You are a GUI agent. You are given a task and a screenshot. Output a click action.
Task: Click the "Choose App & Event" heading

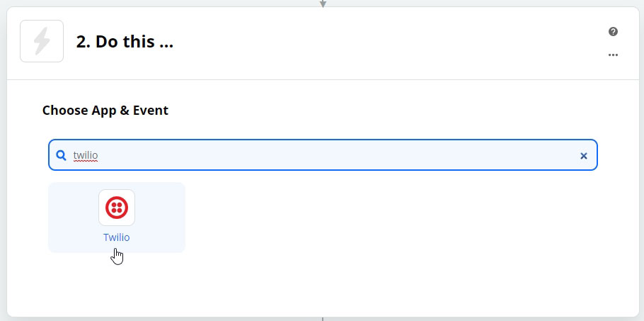[x=105, y=110]
